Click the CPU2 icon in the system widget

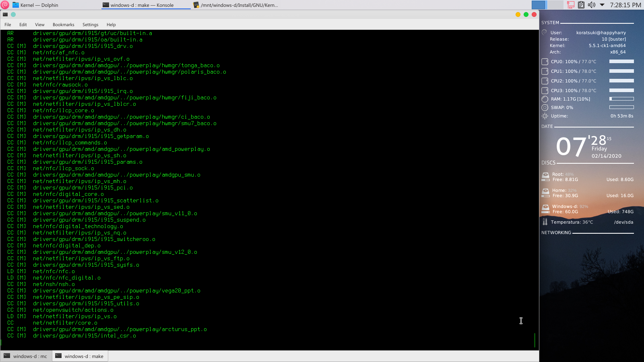coord(545,81)
